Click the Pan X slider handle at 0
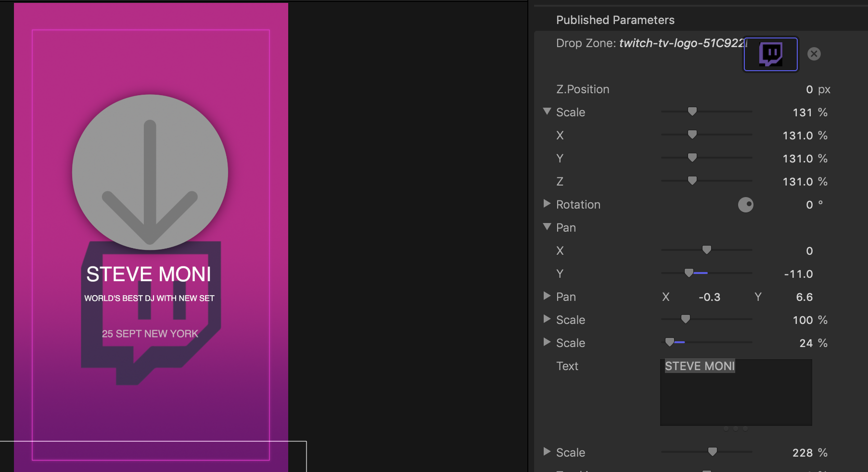Viewport: 868px width, 472px height. coord(707,250)
